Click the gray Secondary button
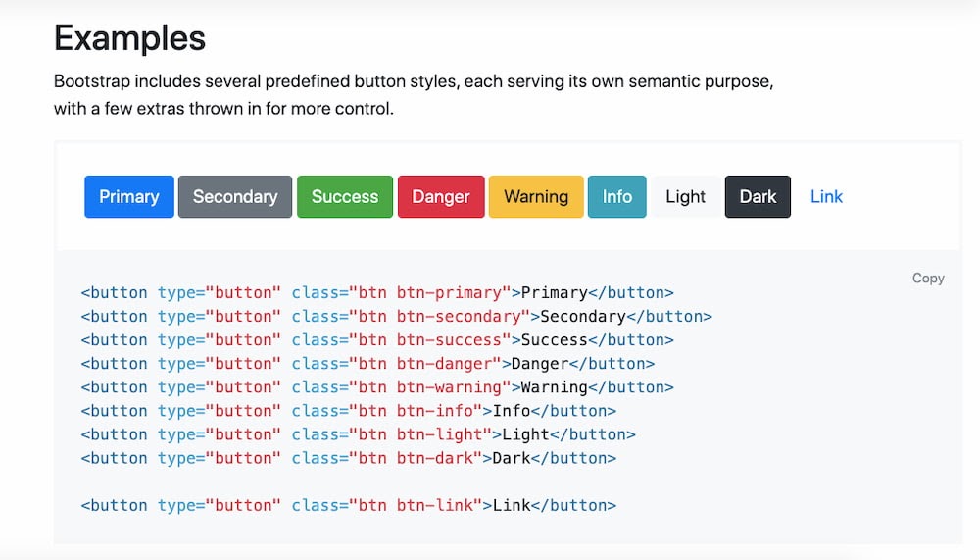This screenshot has width=980, height=560. click(x=235, y=196)
